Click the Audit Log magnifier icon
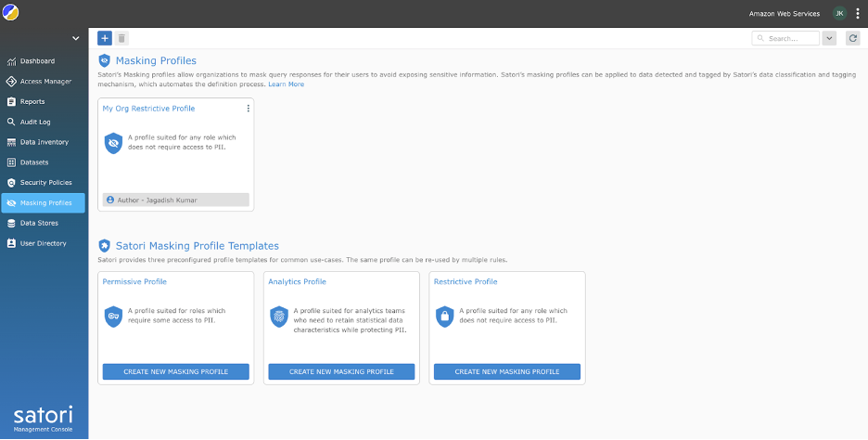Viewport: 868px width, 440px height. coord(11,122)
